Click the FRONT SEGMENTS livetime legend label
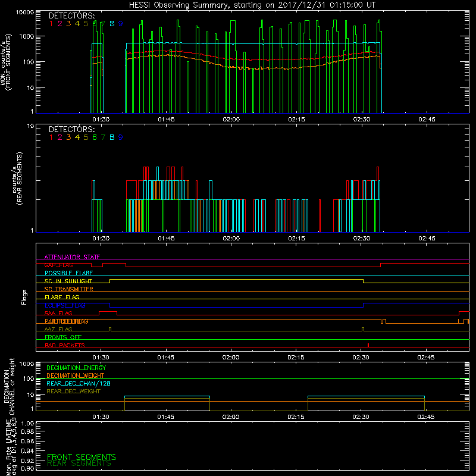This screenshot has width=476, height=476. 82,457
